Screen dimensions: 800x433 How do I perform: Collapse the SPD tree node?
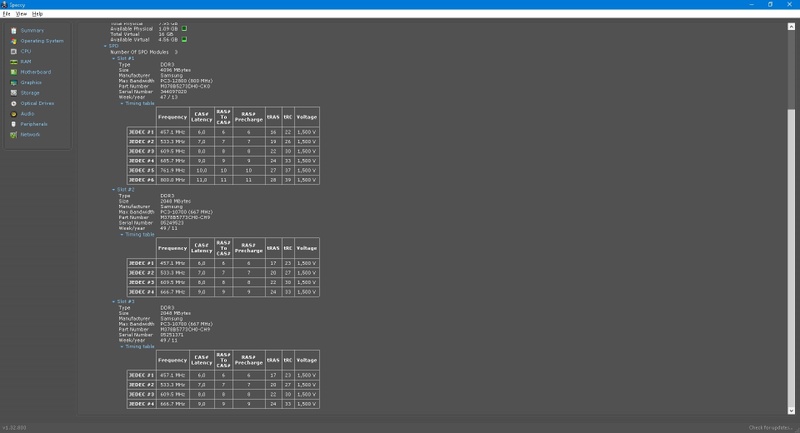[x=106, y=46]
